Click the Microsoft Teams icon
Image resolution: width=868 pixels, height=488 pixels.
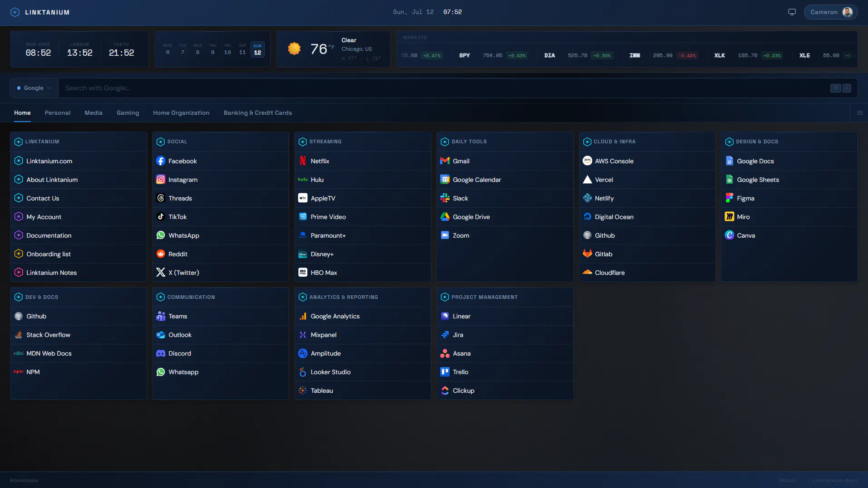(161, 316)
